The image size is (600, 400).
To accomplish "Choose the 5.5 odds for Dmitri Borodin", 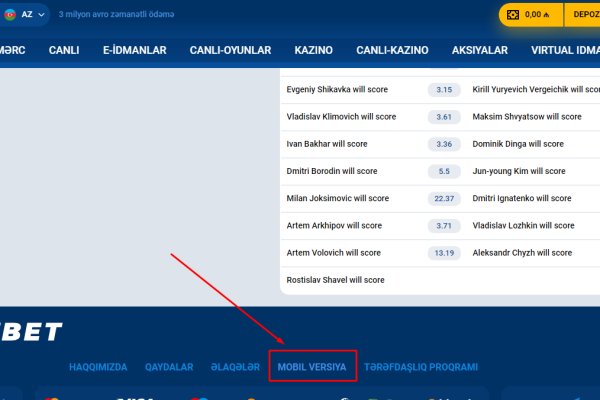I will [x=445, y=171].
